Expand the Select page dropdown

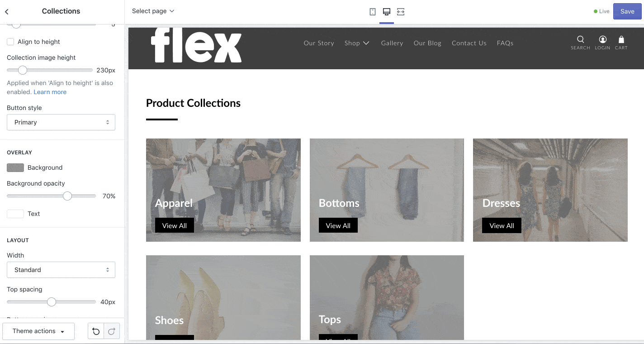tap(153, 11)
